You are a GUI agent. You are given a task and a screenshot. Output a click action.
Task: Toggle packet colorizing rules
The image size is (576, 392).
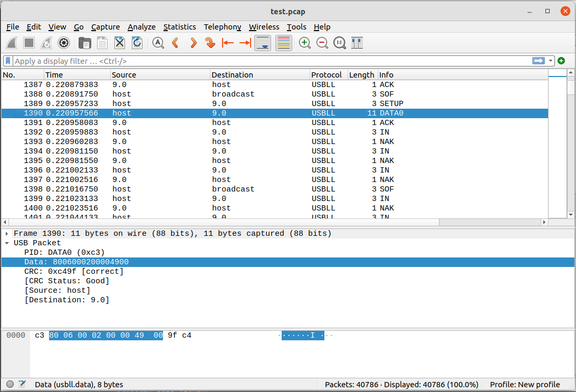tap(284, 43)
